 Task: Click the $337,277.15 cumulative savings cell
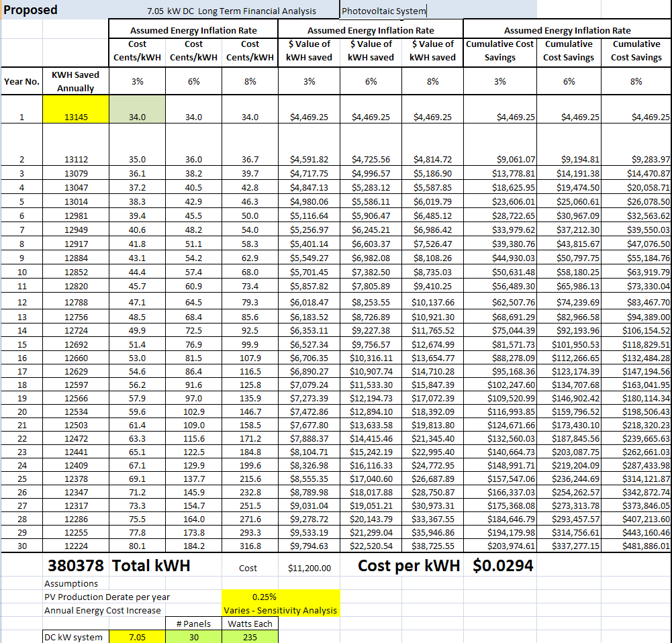[x=569, y=546]
